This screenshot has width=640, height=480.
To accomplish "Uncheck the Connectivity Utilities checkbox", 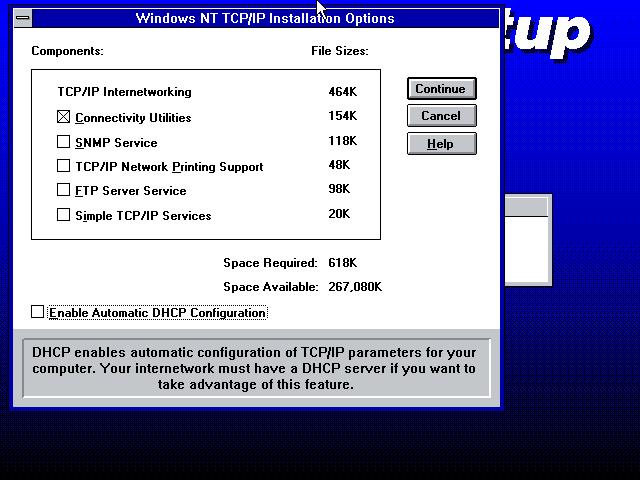I will pos(63,117).
